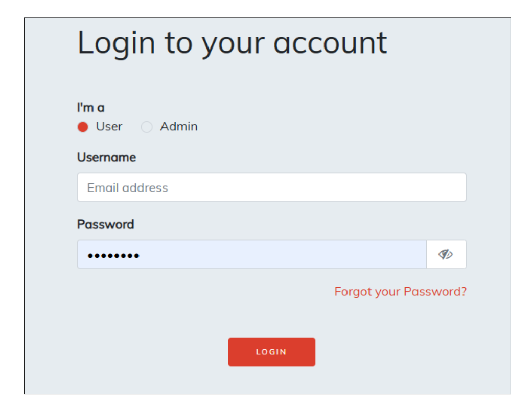Click the Username field label

click(106, 157)
